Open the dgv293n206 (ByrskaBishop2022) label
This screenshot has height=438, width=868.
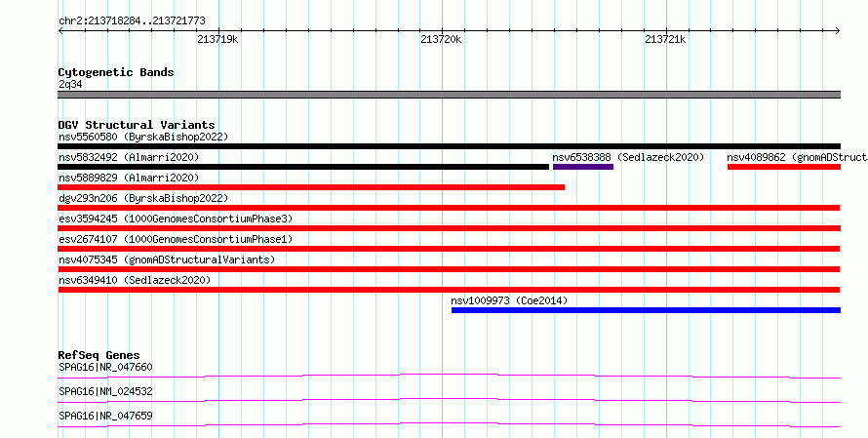tap(143, 198)
